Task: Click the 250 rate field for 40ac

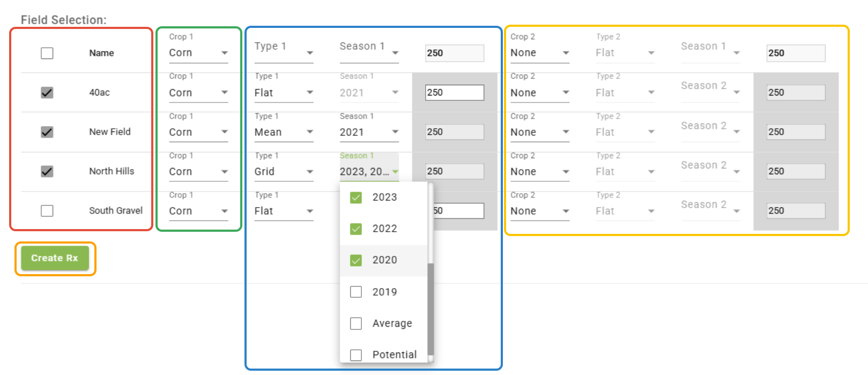Action: point(454,93)
